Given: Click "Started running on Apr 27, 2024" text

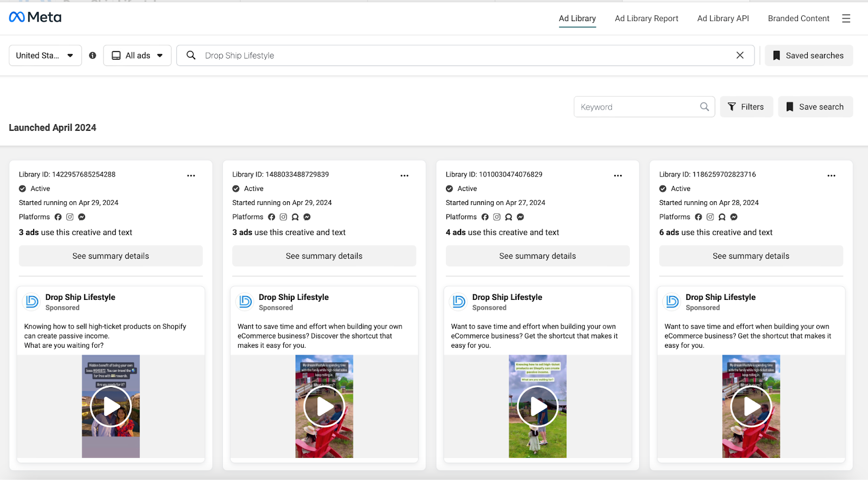Looking at the screenshot, I should click(x=495, y=203).
